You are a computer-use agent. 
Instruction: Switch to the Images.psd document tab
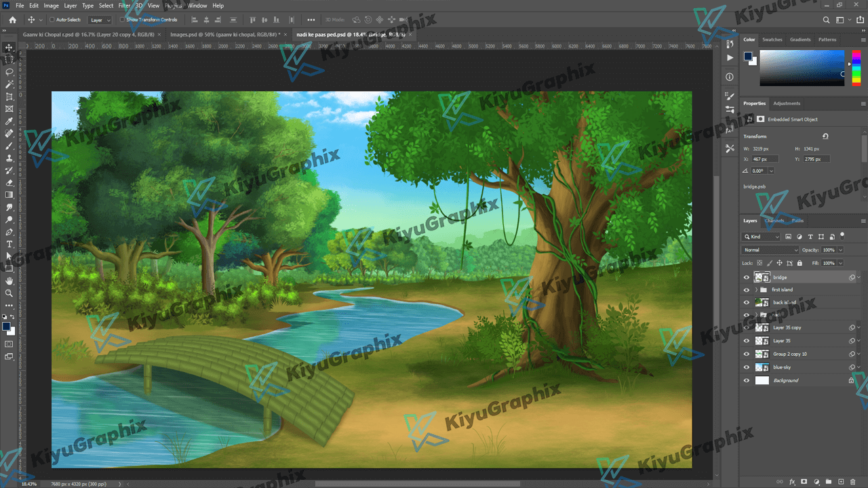223,34
